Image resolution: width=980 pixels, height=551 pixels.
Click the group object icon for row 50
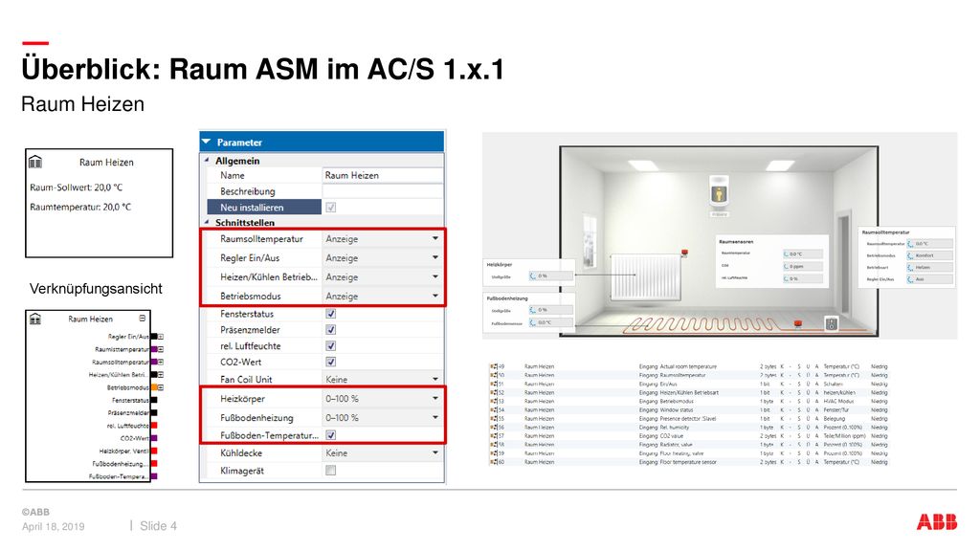coord(494,375)
